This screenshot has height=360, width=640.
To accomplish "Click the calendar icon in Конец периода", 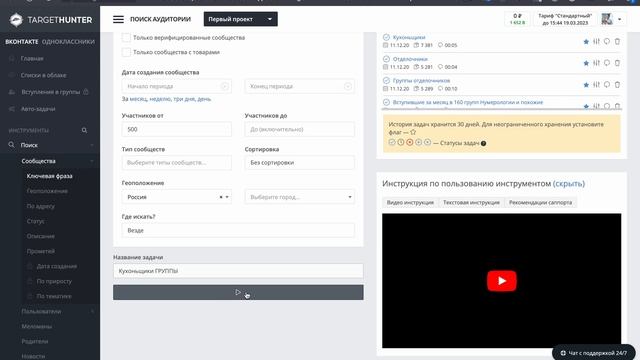I will (347, 86).
